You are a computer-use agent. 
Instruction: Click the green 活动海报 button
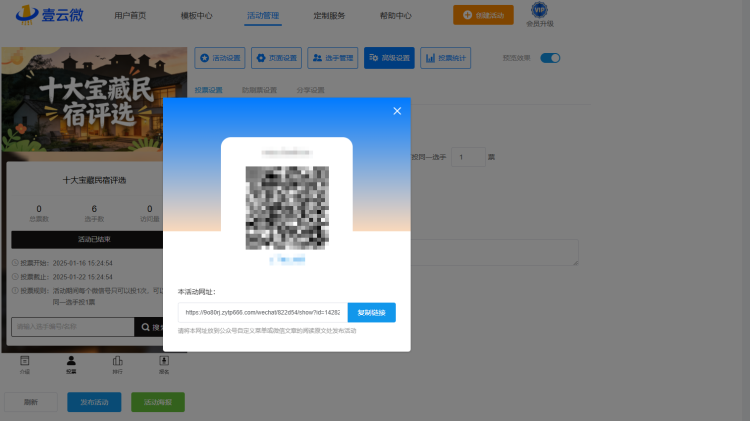pyautogui.click(x=158, y=402)
